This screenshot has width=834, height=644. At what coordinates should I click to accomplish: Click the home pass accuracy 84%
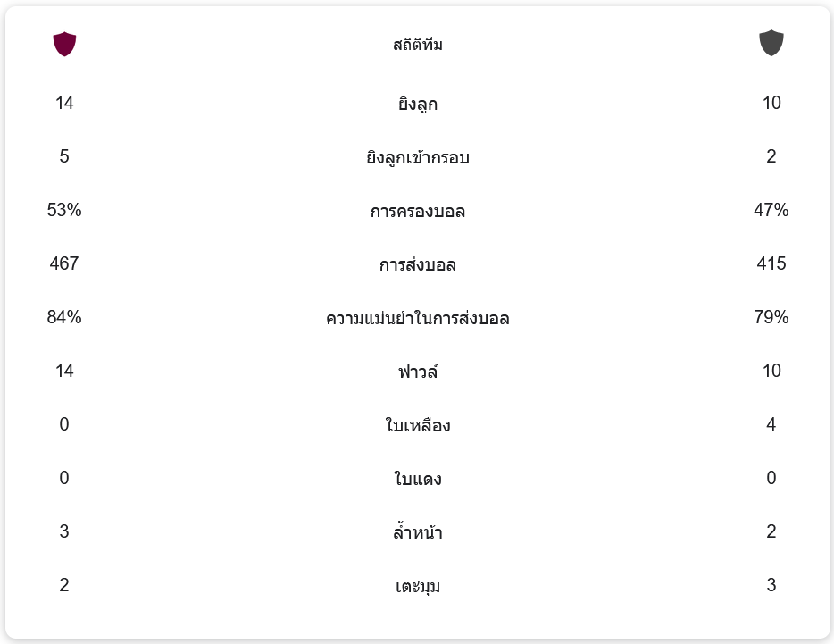click(x=64, y=317)
